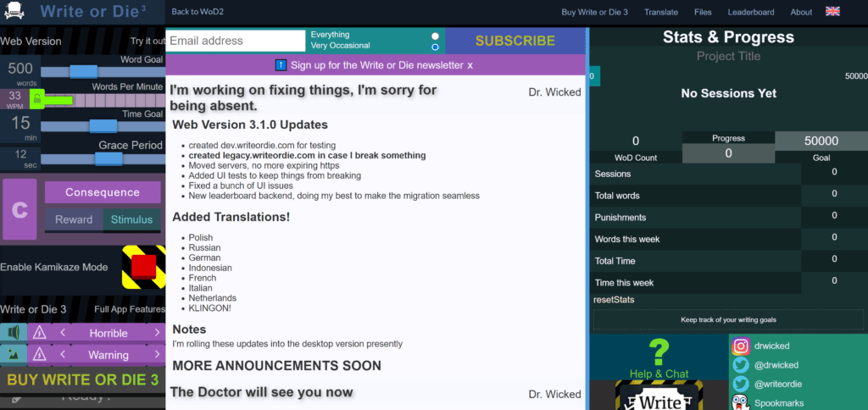Screen dimensions: 868x410
Task: Click the BUY WRITE OR DIE 3 banner
Action: [82, 380]
